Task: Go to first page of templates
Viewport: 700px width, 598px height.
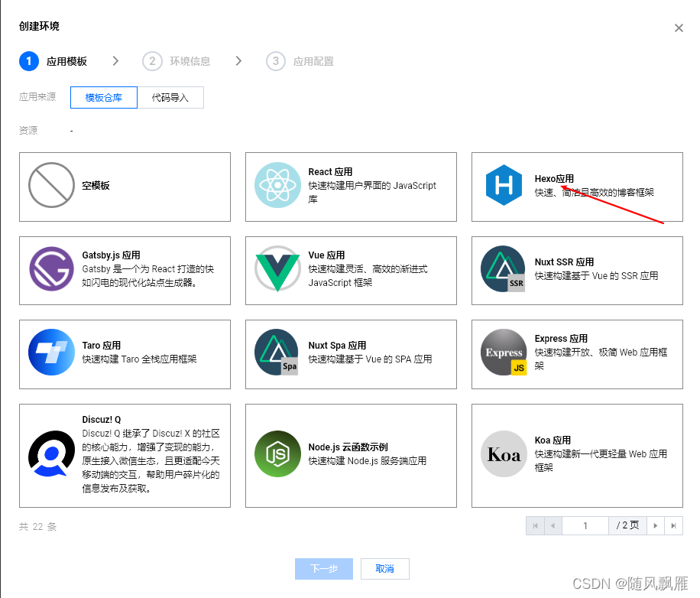Action: (535, 525)
